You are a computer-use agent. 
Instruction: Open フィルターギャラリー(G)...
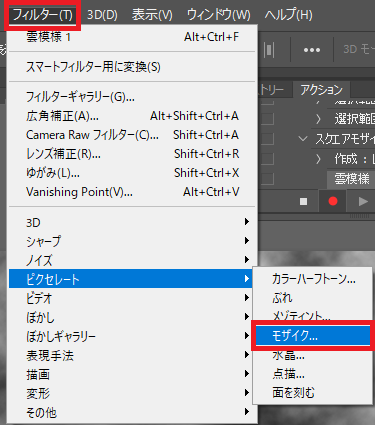[132, 97]
